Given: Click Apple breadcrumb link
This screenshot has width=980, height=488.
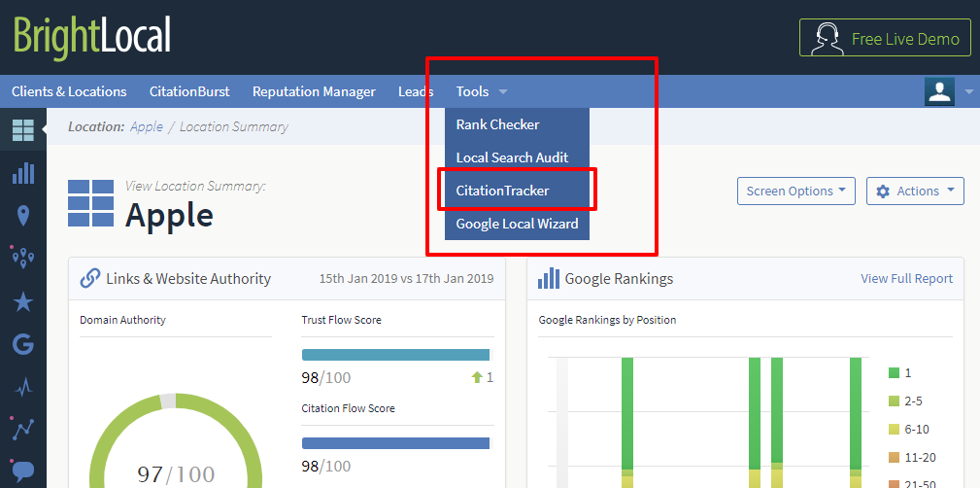Looking at the screenshot, I should 147,127.
